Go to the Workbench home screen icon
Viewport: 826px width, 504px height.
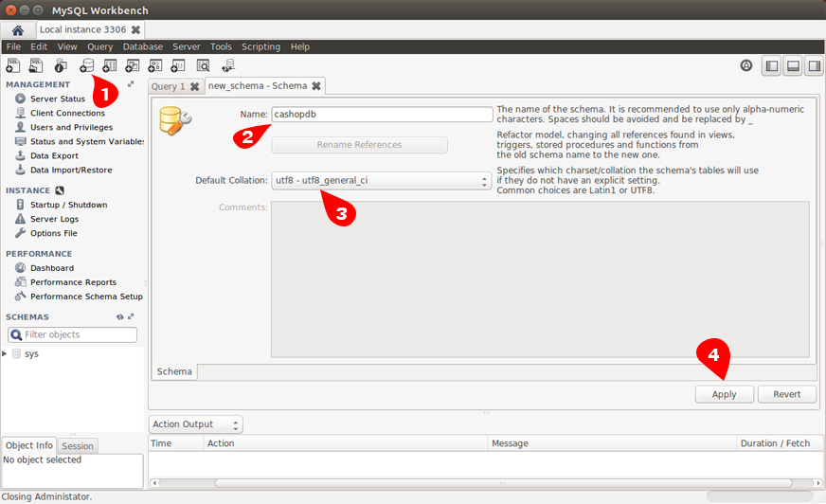17,30
